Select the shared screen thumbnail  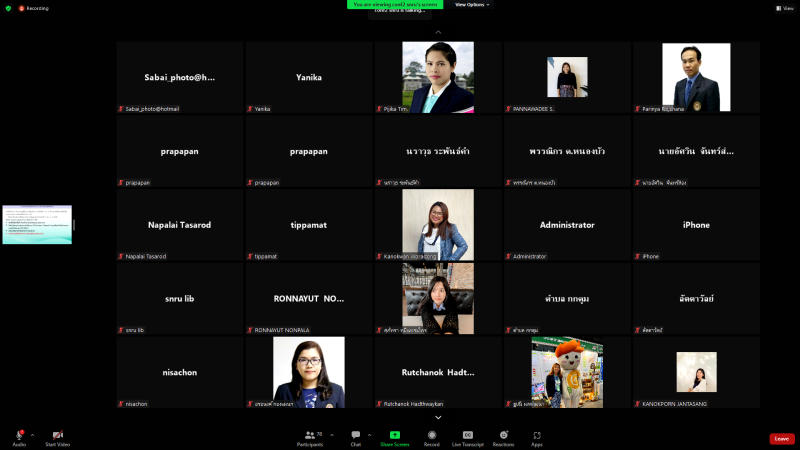coord(37,225)
